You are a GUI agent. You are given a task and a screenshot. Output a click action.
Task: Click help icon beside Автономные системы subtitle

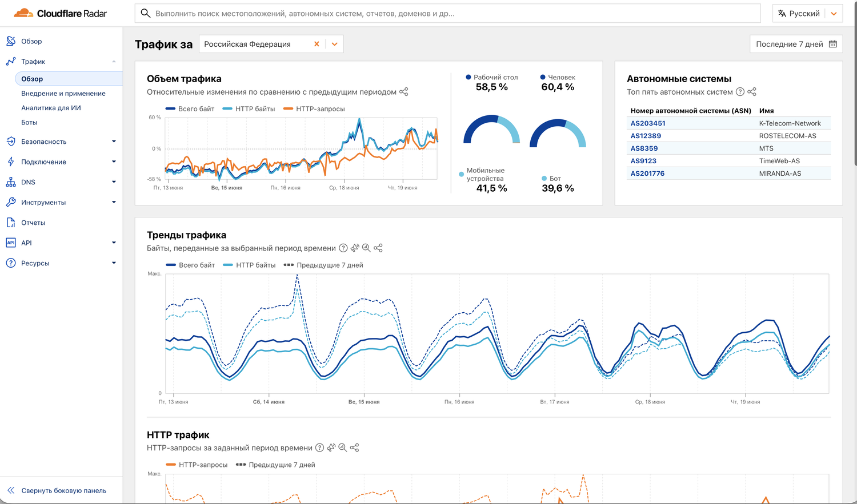tap(740, 92)
